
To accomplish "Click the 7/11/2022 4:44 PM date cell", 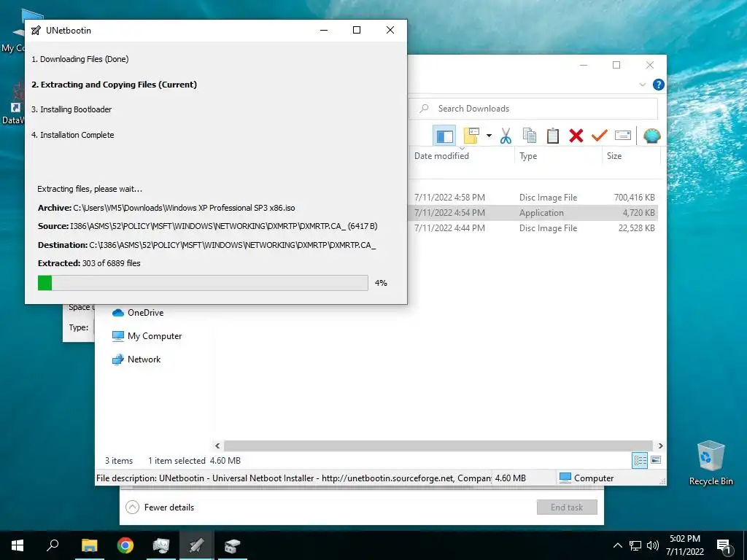I will pos(449,228).
